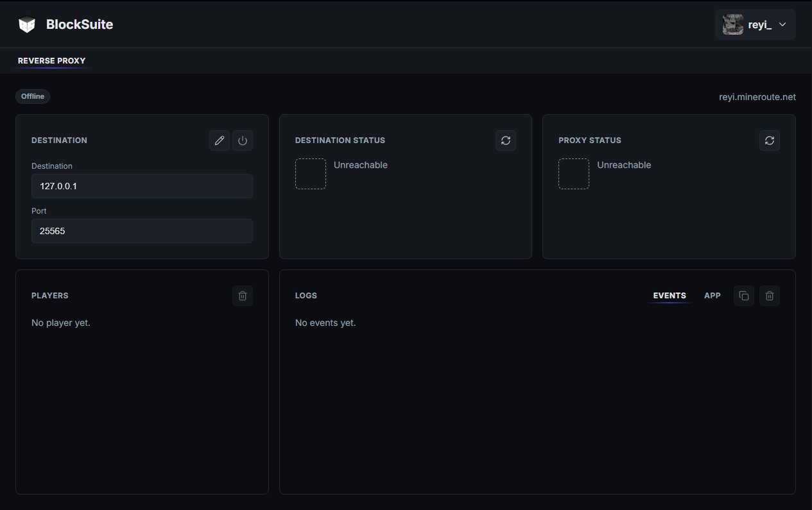Click the Proxy Status heading

(x=590, y=140)
